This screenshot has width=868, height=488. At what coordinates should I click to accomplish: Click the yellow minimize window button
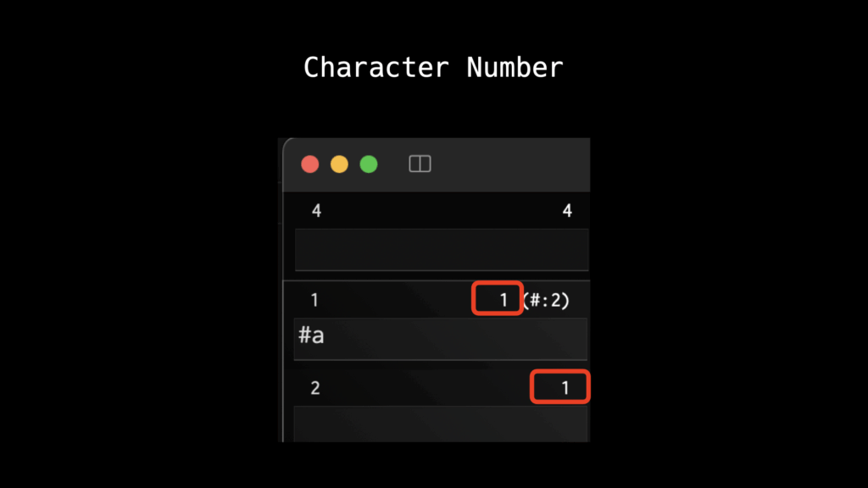pos(339,164)
